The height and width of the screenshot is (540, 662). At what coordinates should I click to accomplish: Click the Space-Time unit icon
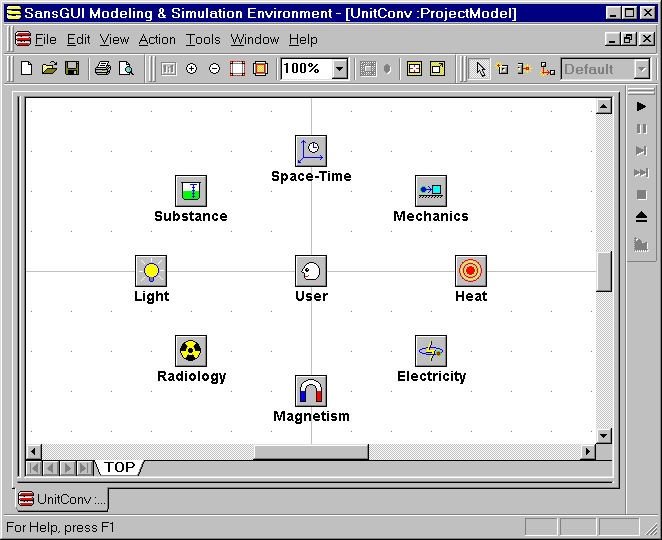pyautogui.click(x=311, y=151)
